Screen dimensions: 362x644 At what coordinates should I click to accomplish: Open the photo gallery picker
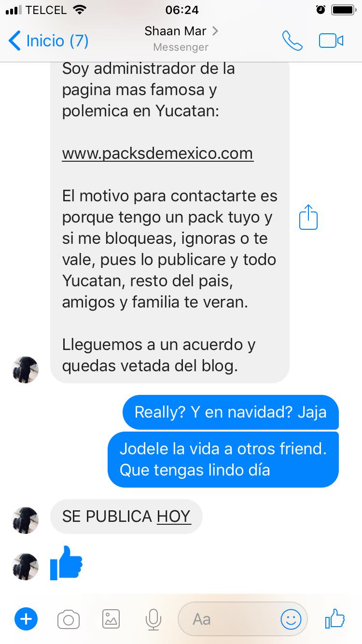coord(111,619)
